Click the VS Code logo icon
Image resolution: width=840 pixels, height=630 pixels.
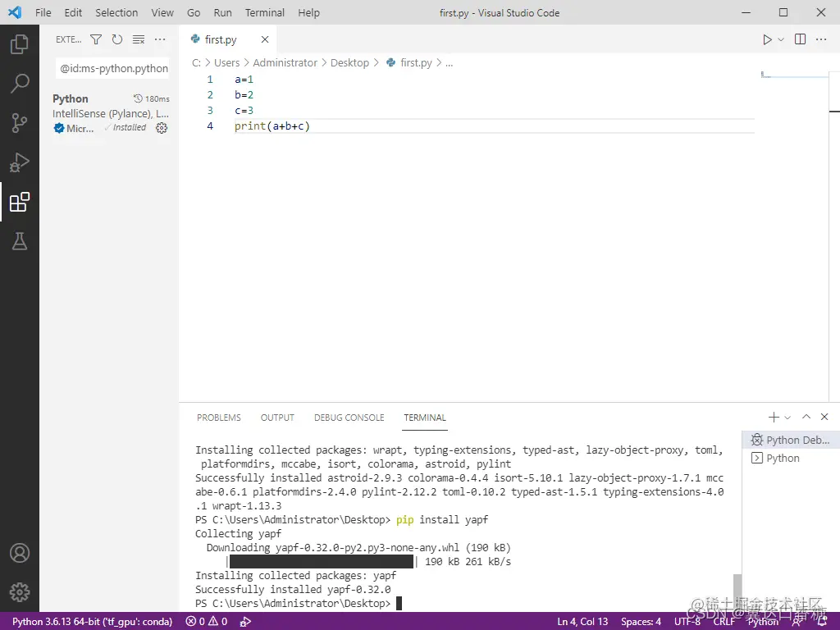pos(15,12)
